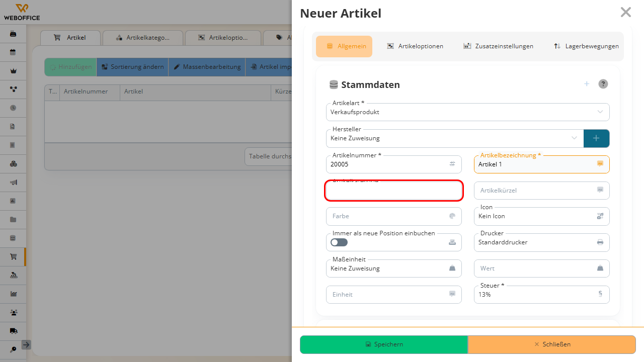This screenshot has width=644, height=362.
Task: Expand the sidebar with the arrow button
Action: pos(26,345)
